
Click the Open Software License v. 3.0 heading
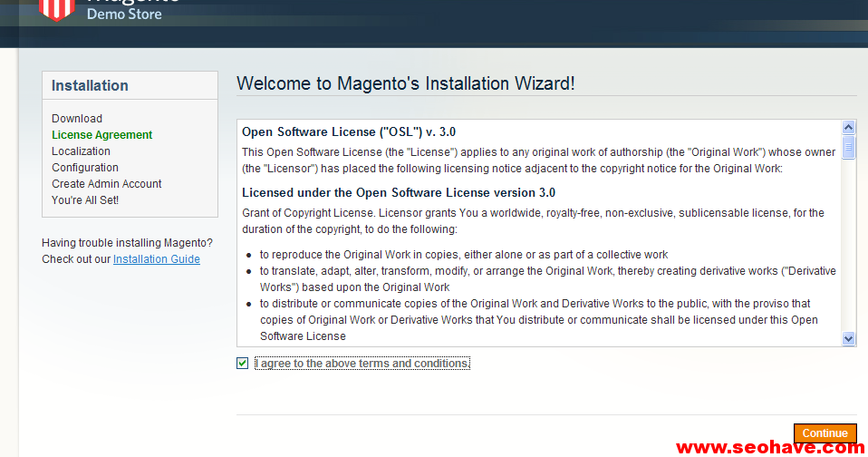[x=349, y=131]
